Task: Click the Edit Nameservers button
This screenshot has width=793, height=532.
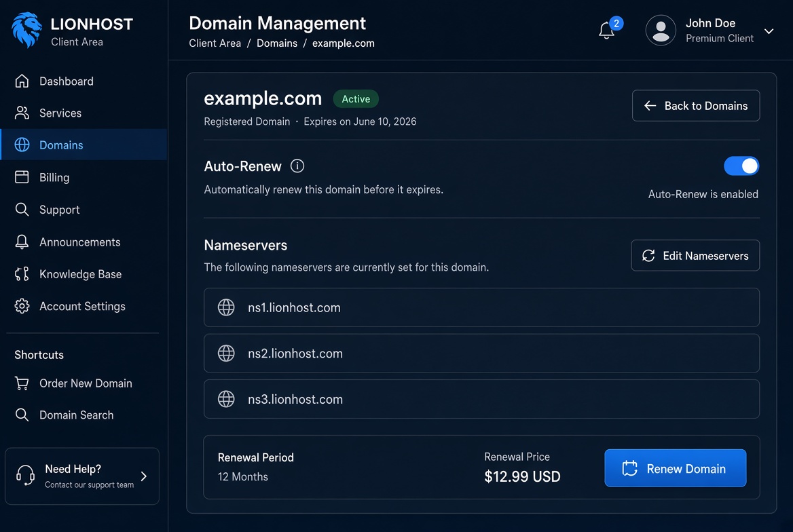Action: pyautogui.click(x=695, y=255)
